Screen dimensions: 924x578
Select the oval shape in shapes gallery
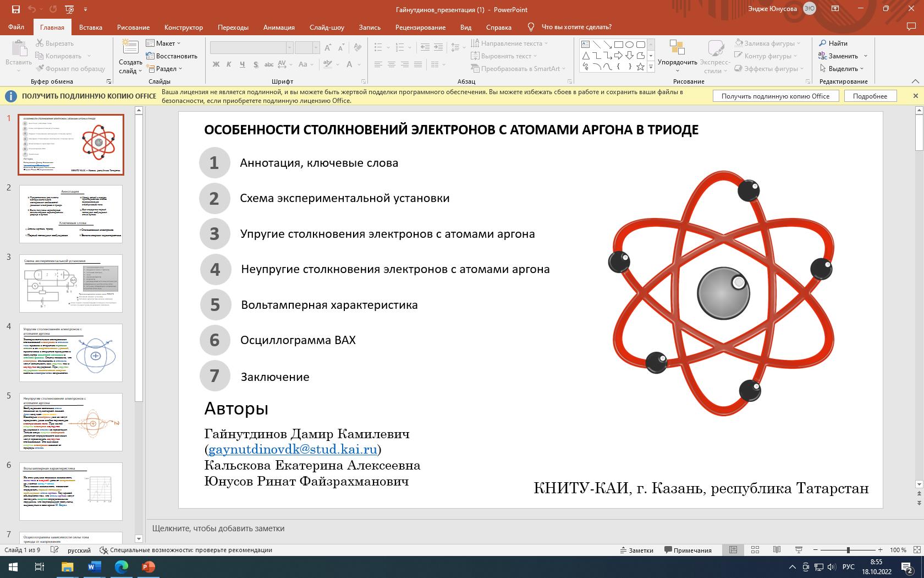(x=629, y=45)
